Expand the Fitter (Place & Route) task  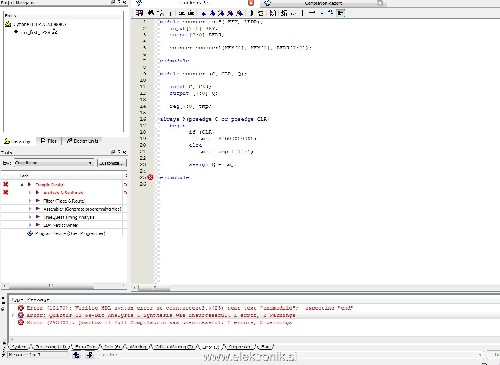tap(30, 201)
